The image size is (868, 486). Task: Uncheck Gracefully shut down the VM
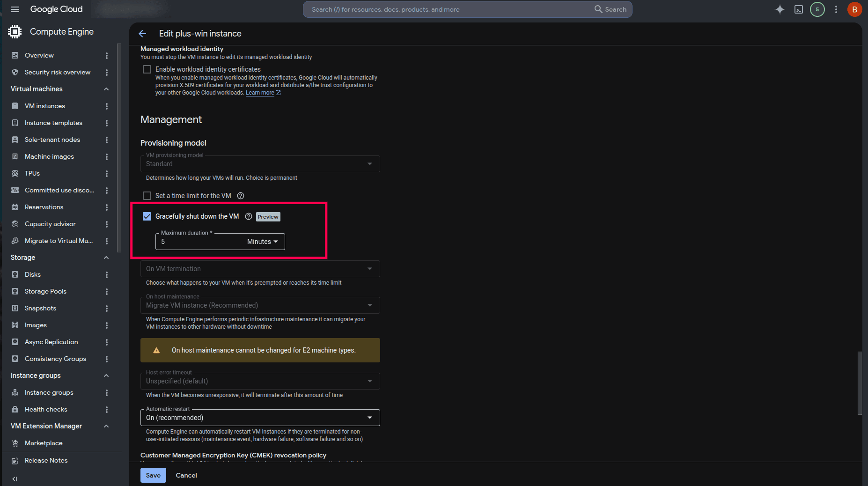click(x=147, y=216)
